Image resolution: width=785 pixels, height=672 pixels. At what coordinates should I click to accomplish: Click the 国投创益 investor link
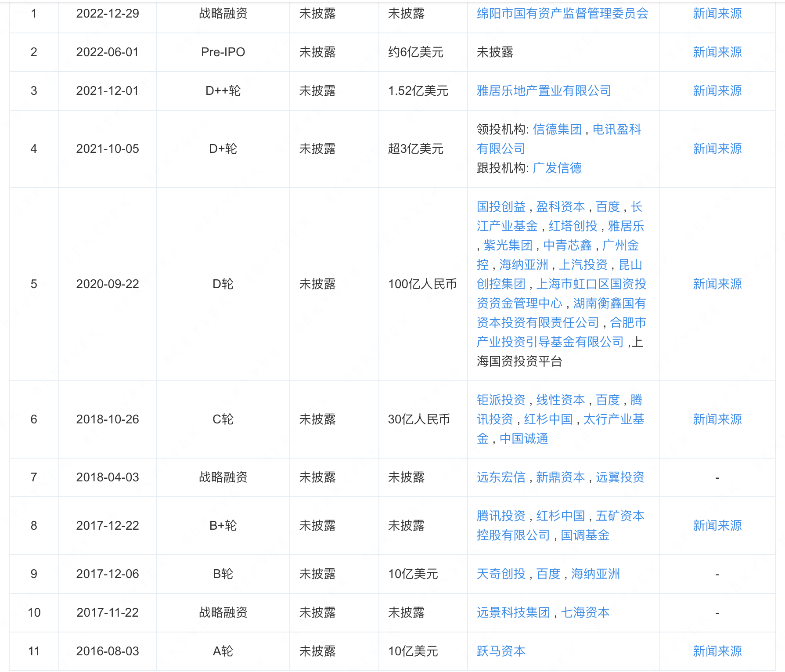point(501,207)
